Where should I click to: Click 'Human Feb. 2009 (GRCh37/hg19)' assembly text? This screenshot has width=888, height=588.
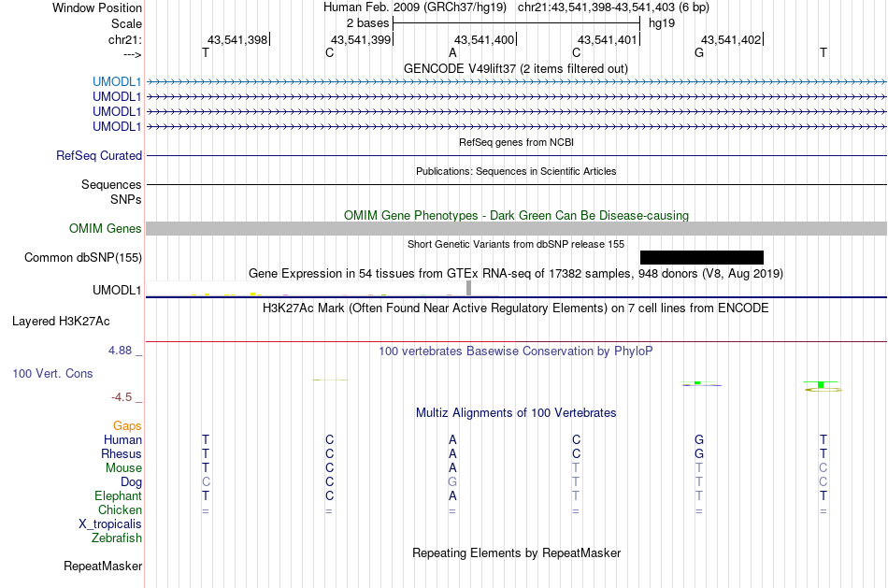415,7
